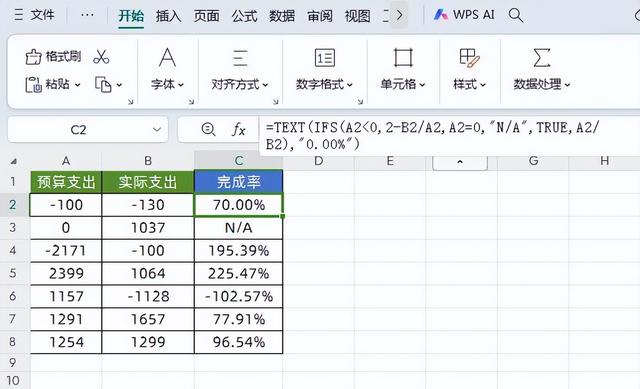This screenshot has width=640, height=389.
Task: Click the Copy icon next to Paste
Action: (103, 84)
